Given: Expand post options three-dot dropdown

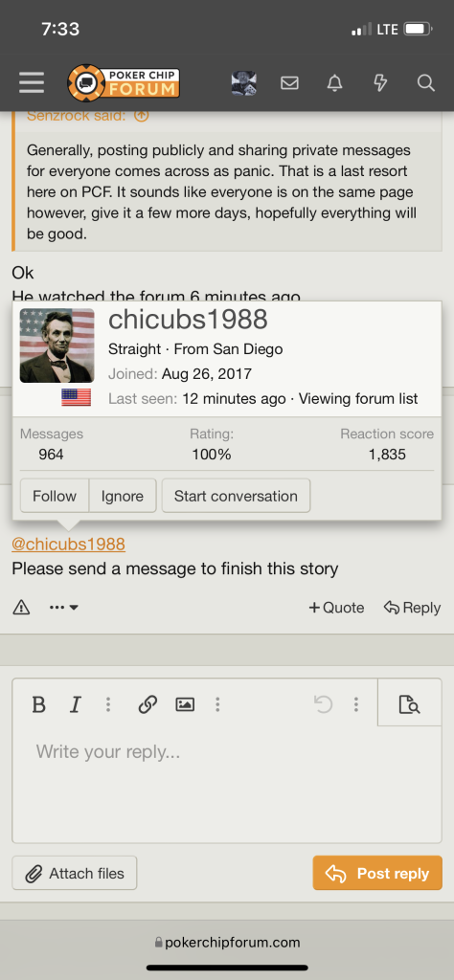Looking at the screenshot, I should (64, 607).
